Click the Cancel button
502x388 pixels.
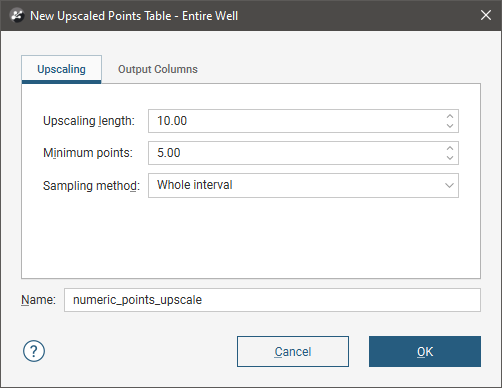(x=293, y=351)
